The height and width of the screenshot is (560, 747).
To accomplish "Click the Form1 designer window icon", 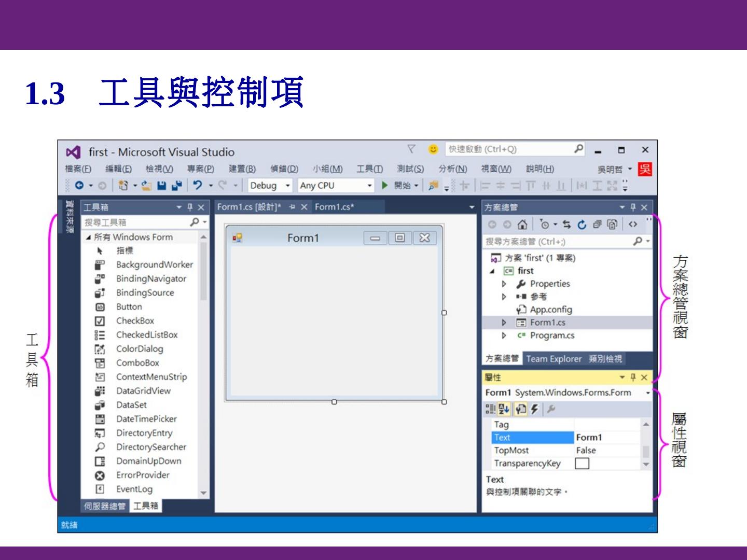I will (x=238, y=238).
